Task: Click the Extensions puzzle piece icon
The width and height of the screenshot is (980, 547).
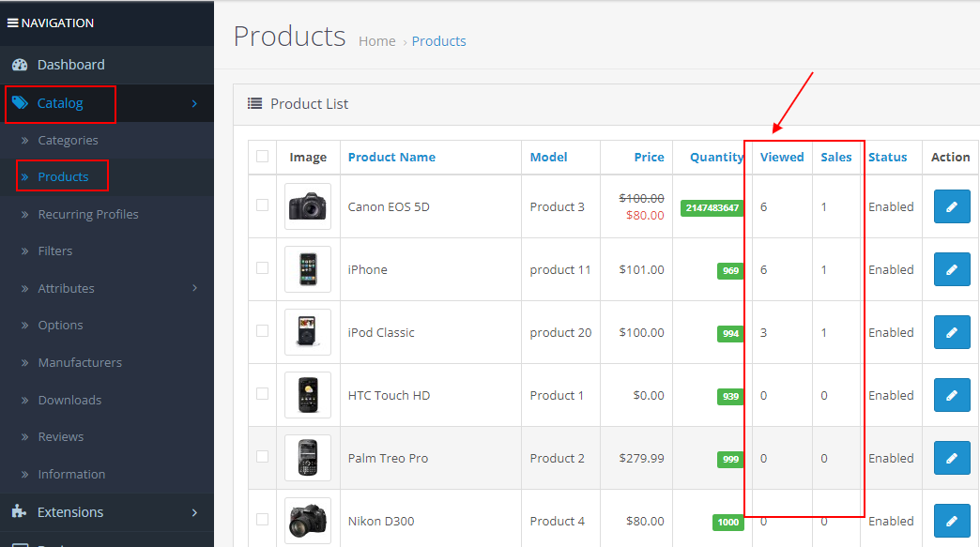Action: pyautogui.click(x=20, y=512)
